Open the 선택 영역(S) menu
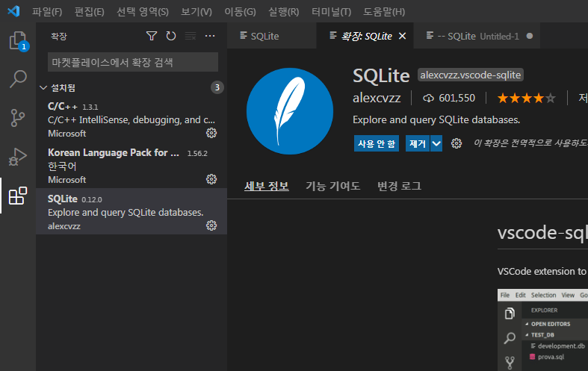 click(143, 12)
